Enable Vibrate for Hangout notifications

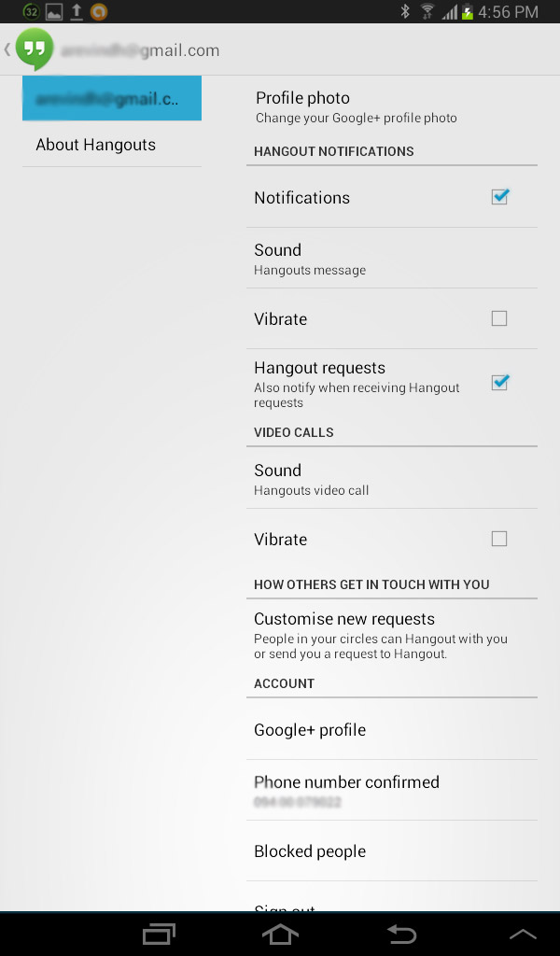click(x=499, y=318)
